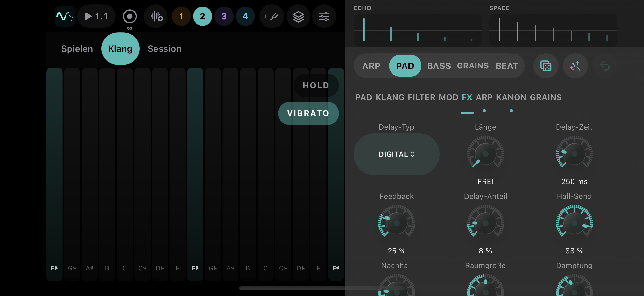
Task: Click the magic wand sparkle icon
Action: click(x=575, y=66)
